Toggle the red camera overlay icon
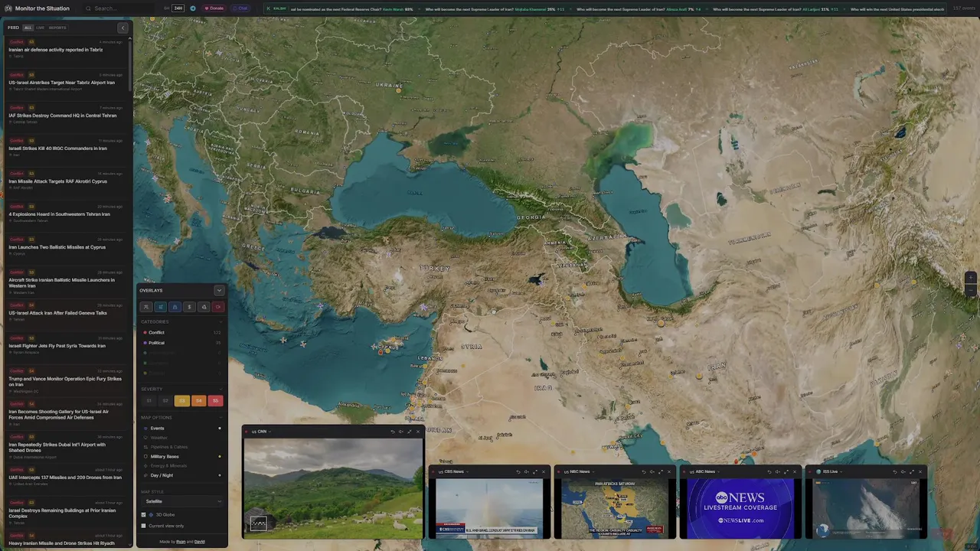Image resolution: width=980 pixels, height=551 pixels. 218,307
